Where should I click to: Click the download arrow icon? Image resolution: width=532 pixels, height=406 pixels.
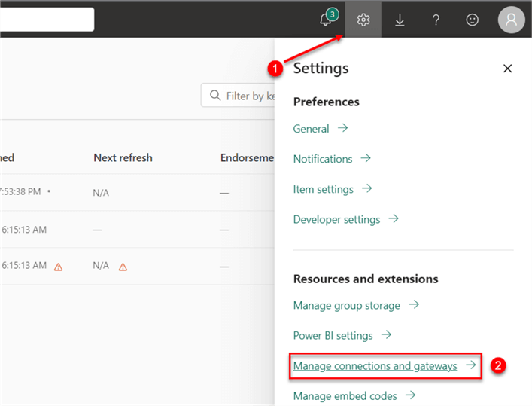[x=400, y=20]
